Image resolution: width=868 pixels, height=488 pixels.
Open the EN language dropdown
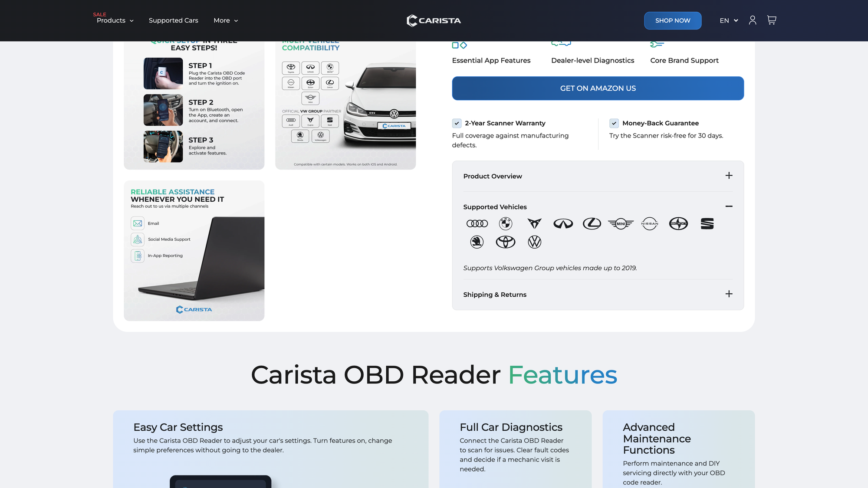tap(729, 20)
